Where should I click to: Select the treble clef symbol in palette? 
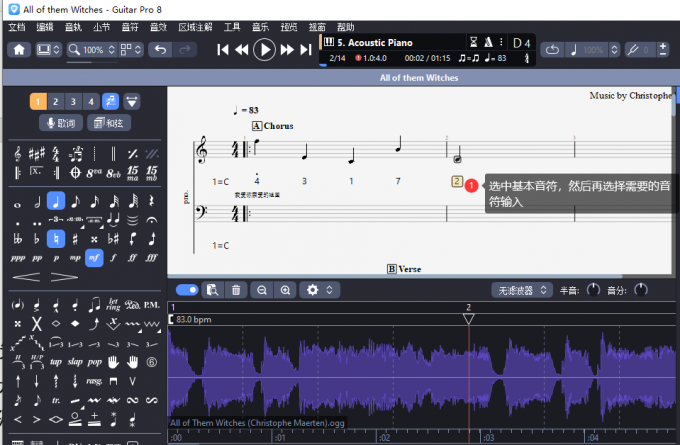point(18,153)
